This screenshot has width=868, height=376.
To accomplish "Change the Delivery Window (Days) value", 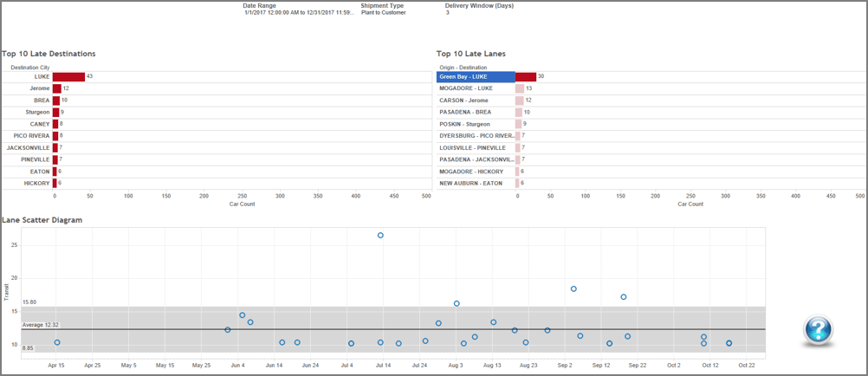I will click(x=447, y=13).
